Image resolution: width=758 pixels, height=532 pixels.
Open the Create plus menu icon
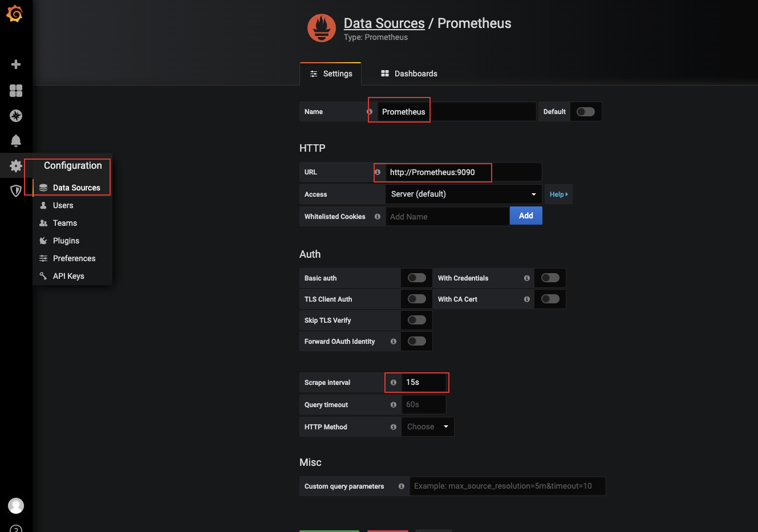[x=16, y=64]
